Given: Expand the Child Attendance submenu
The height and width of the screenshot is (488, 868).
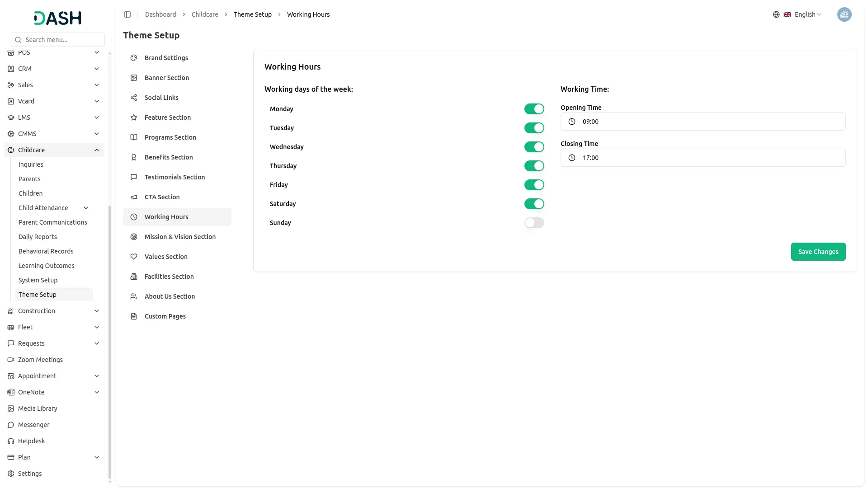Looking at the screenshot, I should click(86, 208).
